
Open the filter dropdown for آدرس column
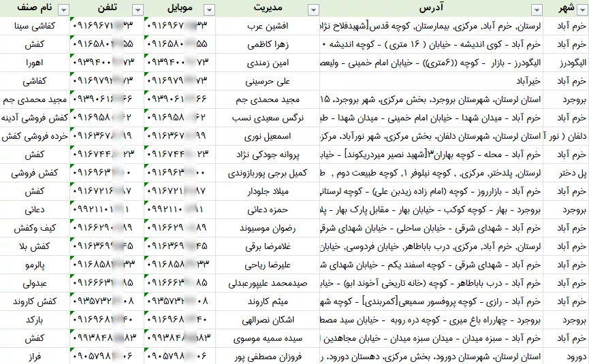[x=537, y=10]
